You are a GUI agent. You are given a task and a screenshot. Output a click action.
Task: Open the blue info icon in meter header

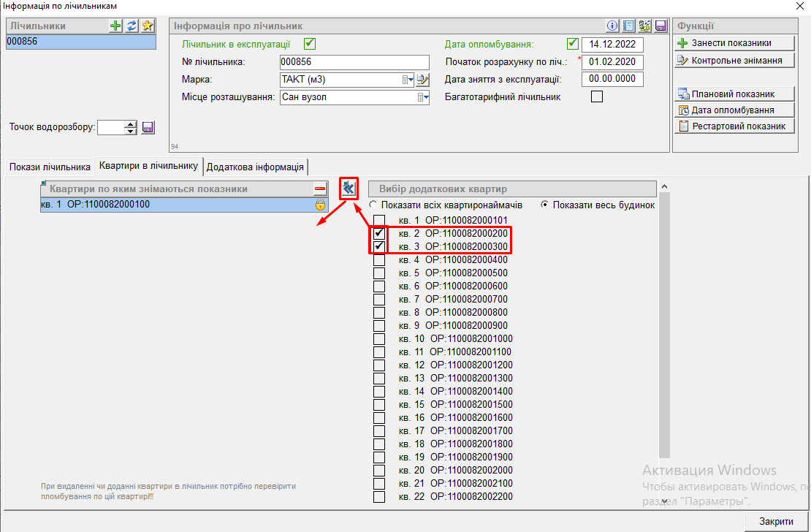[613, 26]
